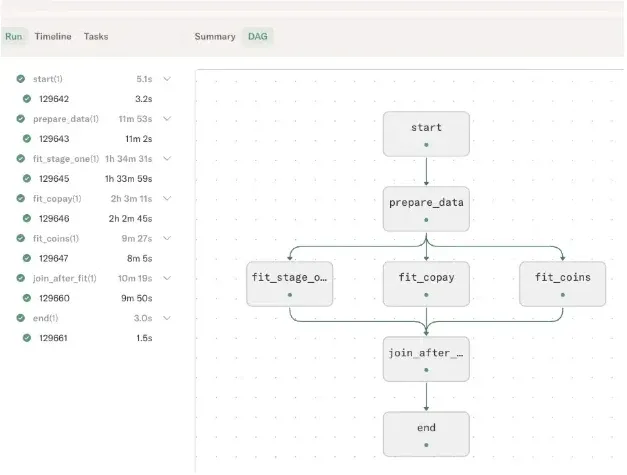
Task: Click success check icon beside fit_coins(1)
Action: pyautogui.click(x=21, y=238)
